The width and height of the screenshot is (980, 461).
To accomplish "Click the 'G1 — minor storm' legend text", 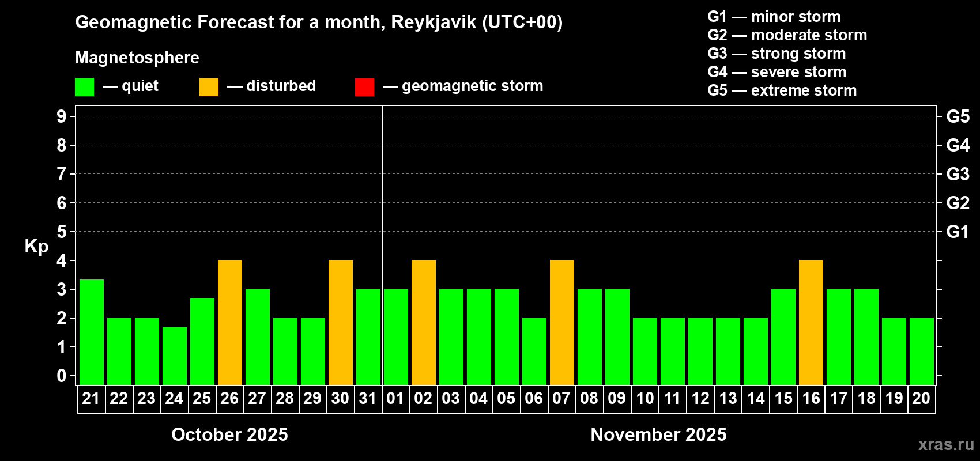I will click(774, 17).
